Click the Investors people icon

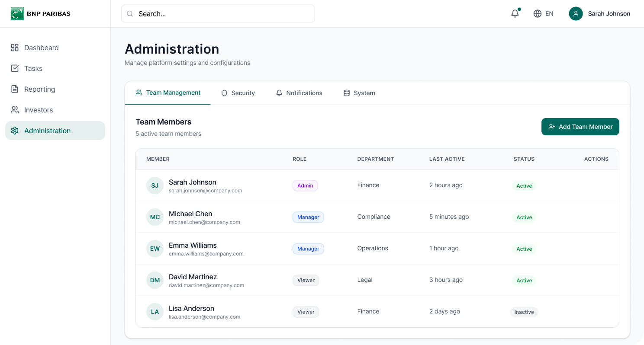point(15,110)
